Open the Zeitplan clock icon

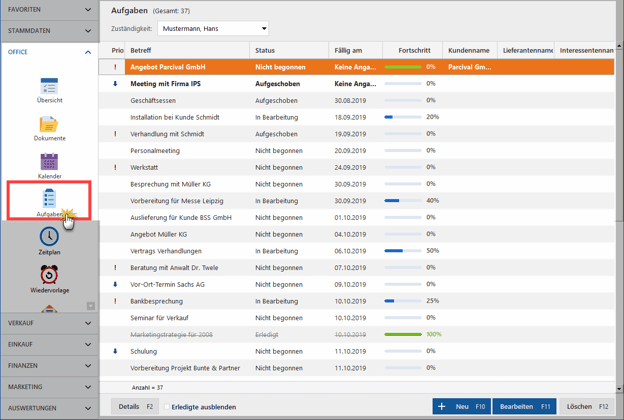[x=49, y=237]
